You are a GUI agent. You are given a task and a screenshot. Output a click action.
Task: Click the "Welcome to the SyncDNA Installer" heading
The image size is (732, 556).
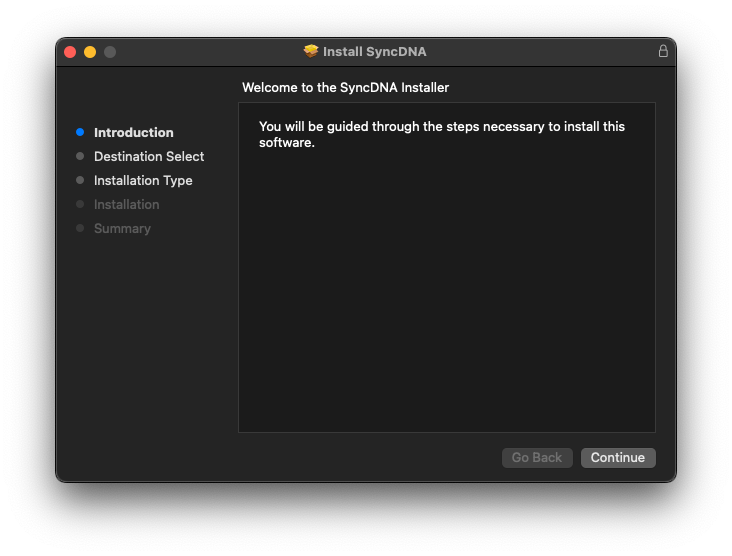coord(345,88)
